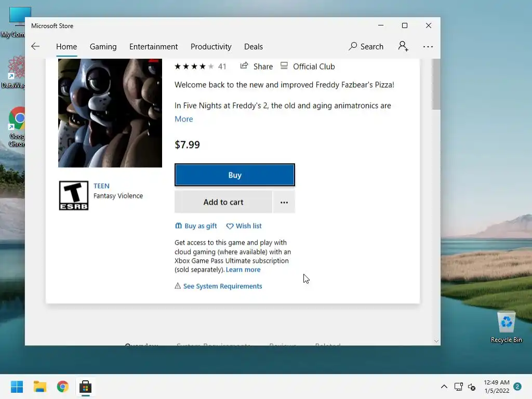Open the Home tab
Screen dimensions: 532x399
click(66, 46)
